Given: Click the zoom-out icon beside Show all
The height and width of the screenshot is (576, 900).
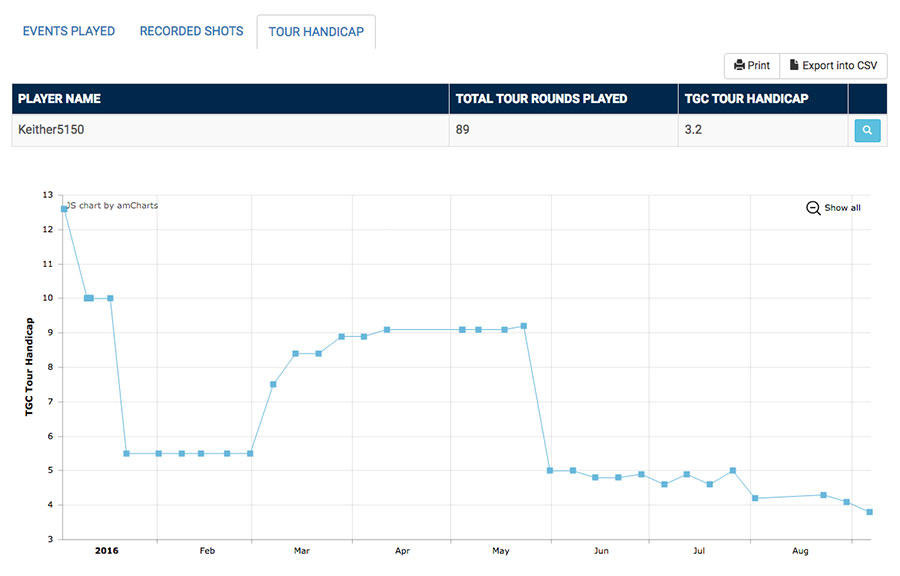Looking at the screenshot, I should pos(813,208).
